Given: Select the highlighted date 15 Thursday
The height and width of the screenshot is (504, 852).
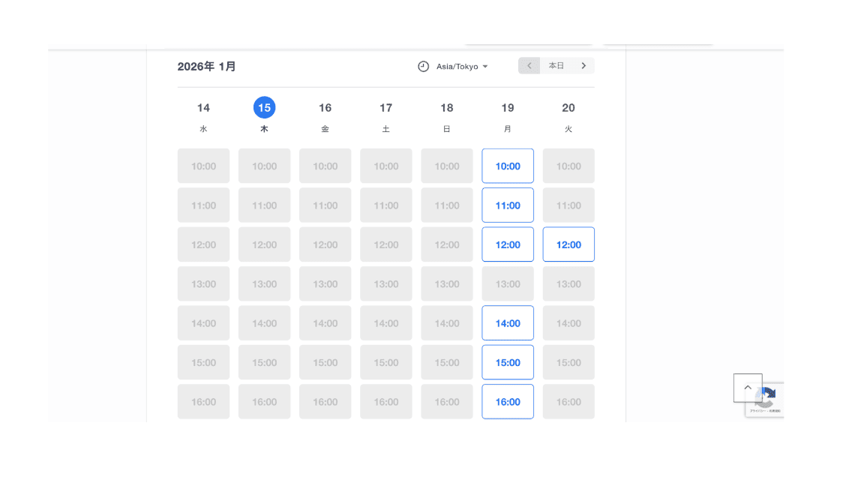Looking at the screenshot, I should click(264, 108).
